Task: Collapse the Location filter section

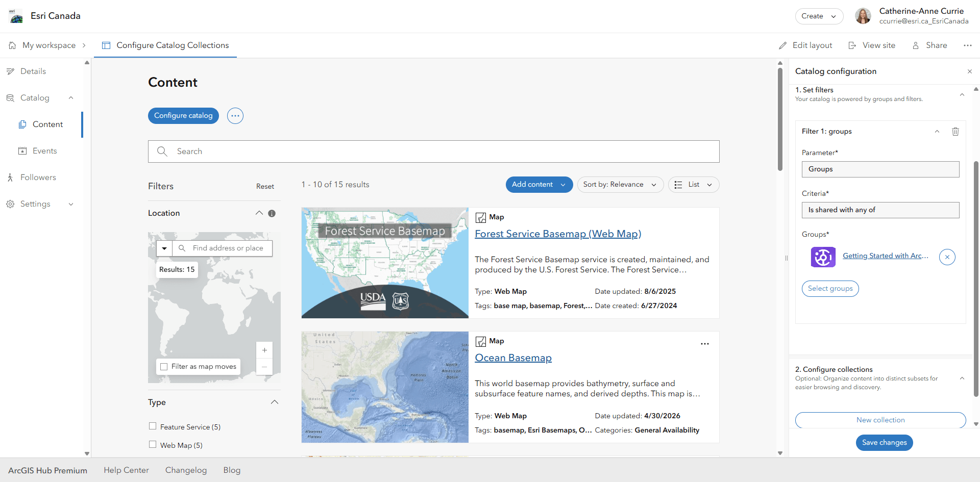Action: (x=259, y=213)
